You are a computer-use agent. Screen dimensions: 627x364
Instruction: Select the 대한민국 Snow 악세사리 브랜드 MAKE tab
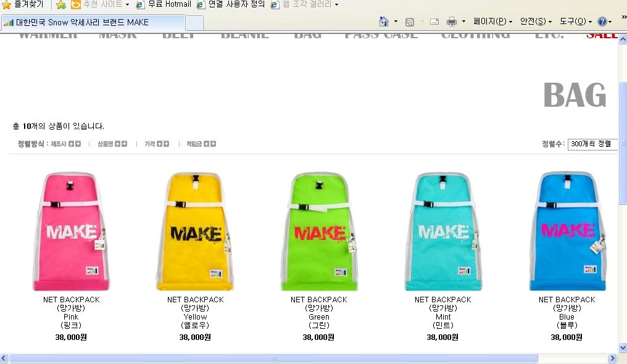(x=93, y=22)
